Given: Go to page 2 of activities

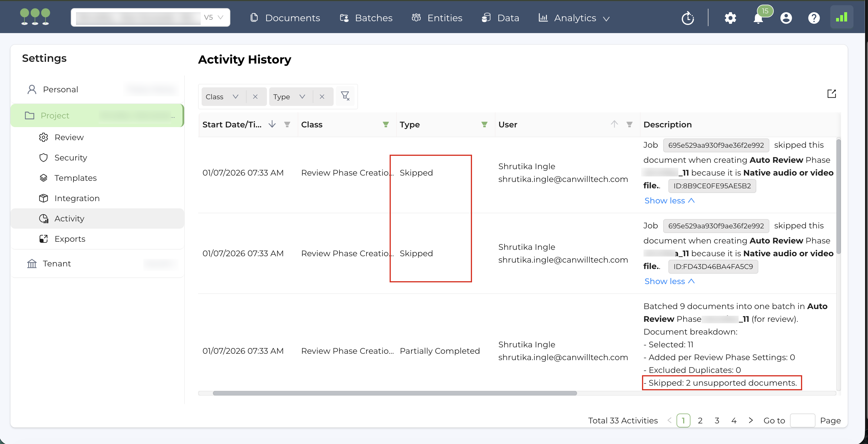Looking at the screenshot, I should [x=700, y=420].
